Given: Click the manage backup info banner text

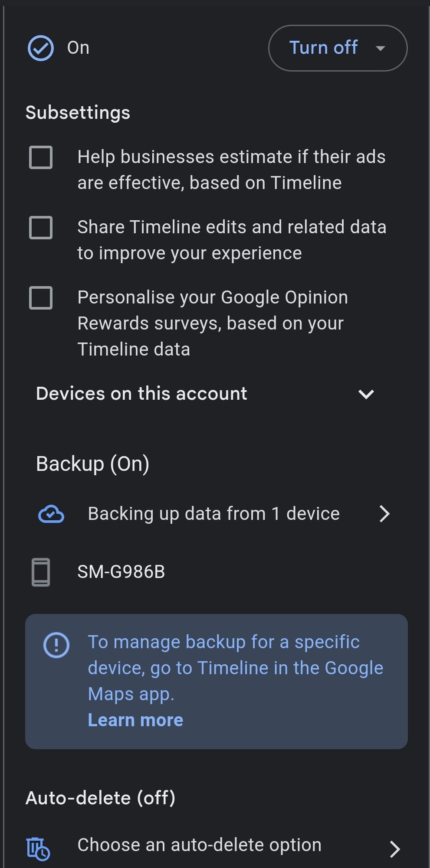Looking at the screenshot, I should 235,668.
